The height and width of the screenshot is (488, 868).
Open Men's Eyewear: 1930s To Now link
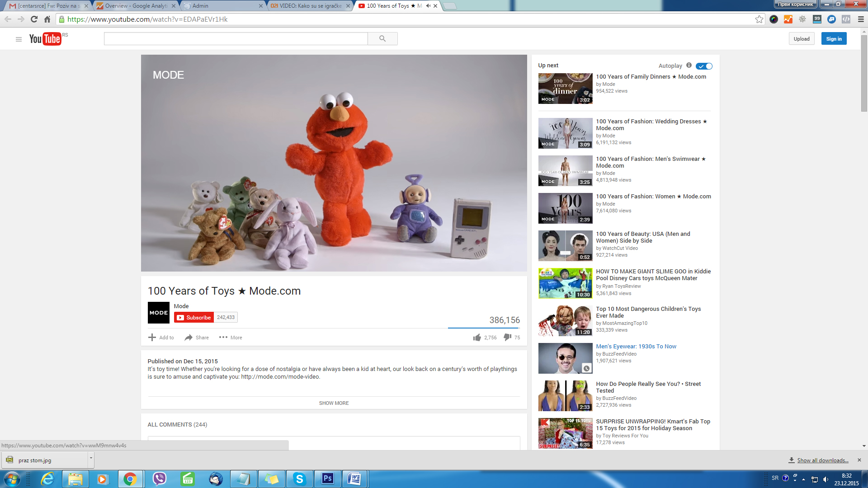point(636,347)
